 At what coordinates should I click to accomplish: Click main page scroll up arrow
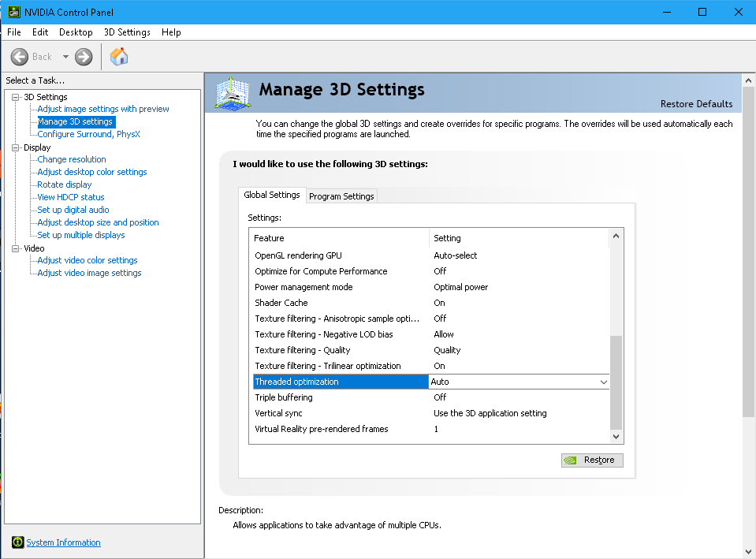(x=748, y=80)
